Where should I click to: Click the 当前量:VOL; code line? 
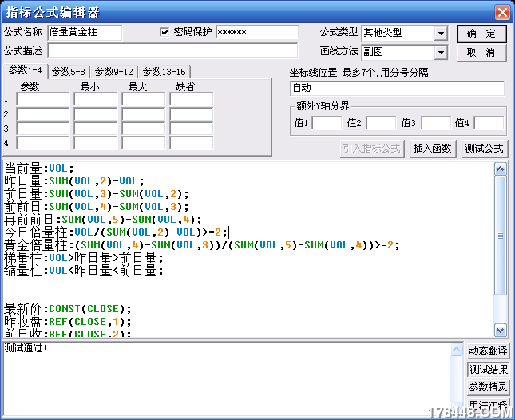point(39,168)
